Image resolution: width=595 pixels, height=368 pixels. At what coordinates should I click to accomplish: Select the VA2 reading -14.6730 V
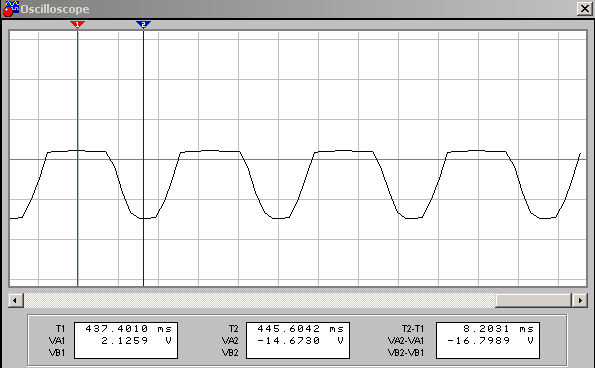(x=301, y=341)
